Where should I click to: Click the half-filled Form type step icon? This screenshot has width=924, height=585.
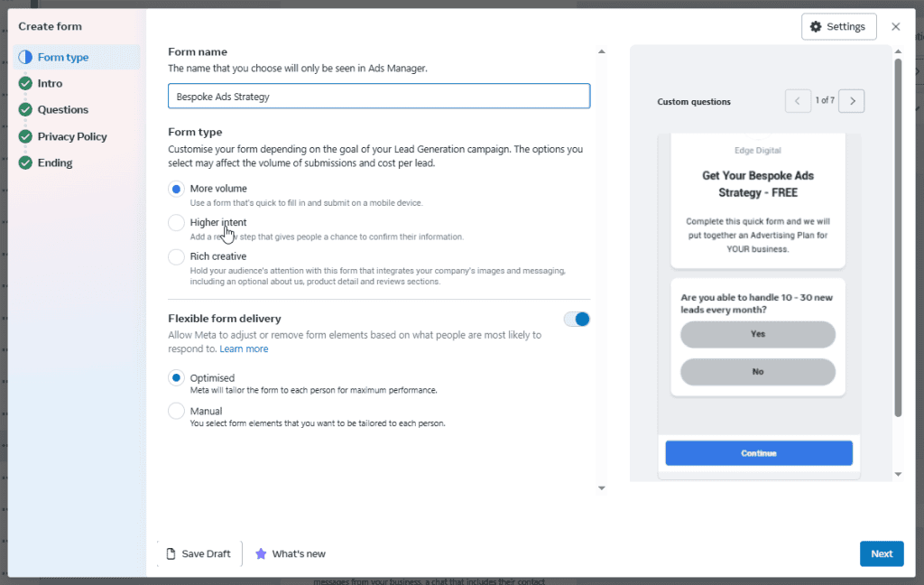pyautogui.click(x=25, y=57)
